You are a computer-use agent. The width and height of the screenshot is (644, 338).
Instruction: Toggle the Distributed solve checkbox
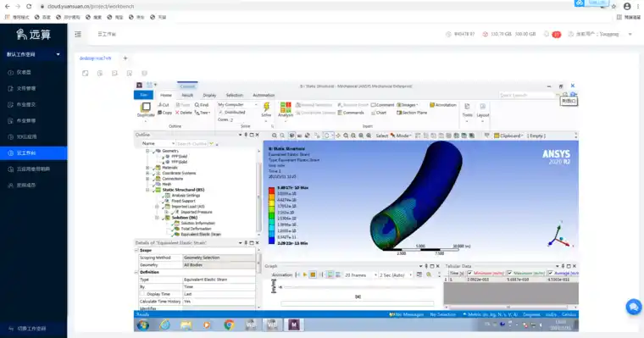(220, 113)
